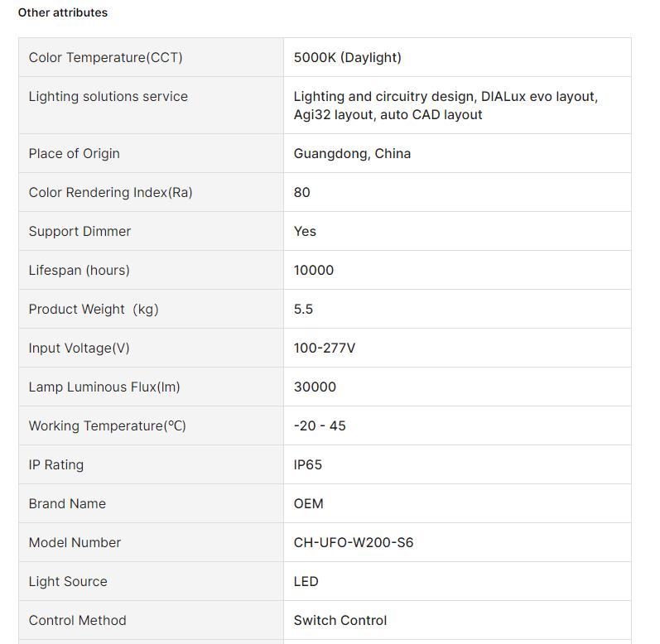Image resolution: width=660 pixels, height=644 pixels.
Task: Click the 'Other attributes' heading
Action: [63, 12]
